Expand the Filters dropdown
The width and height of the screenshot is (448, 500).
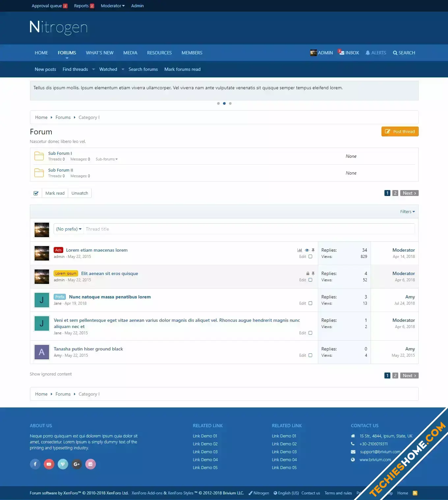[407, 212]
